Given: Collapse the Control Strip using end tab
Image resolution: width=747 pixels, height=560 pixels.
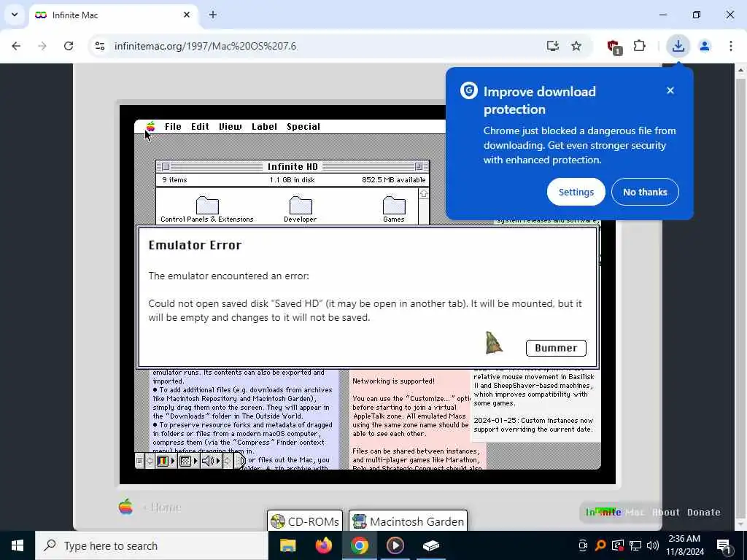Looking at the screenshot, I should point(240,461).
